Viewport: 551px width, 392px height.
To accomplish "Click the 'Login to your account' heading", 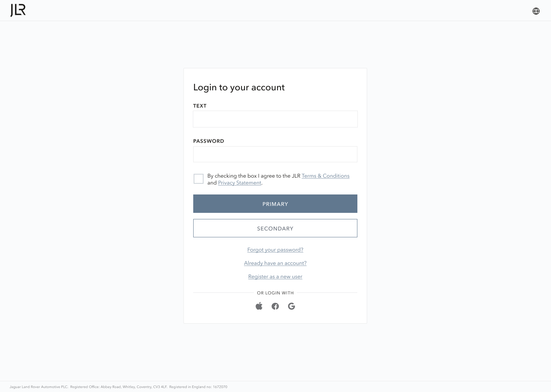I will click(239, 87).
